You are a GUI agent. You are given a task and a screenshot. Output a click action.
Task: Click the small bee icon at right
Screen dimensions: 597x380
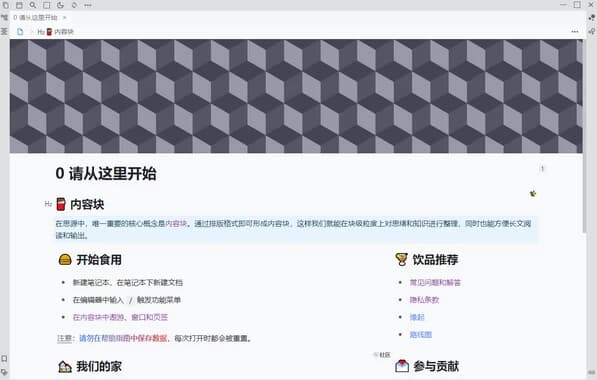[x=533, y=194]
